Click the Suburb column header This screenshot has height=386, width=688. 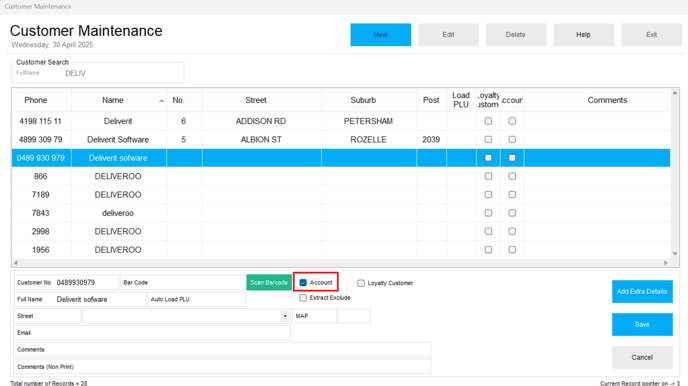[369, 100]
